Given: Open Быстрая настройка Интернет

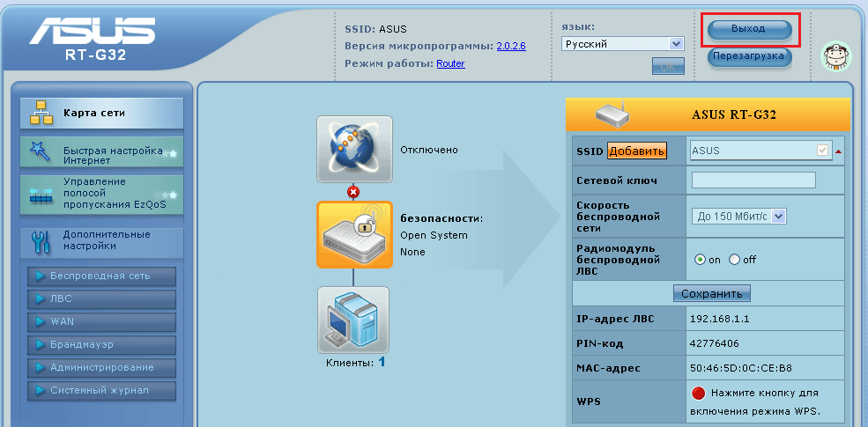Looking at the screenshot, I should (x=102, y=151).
